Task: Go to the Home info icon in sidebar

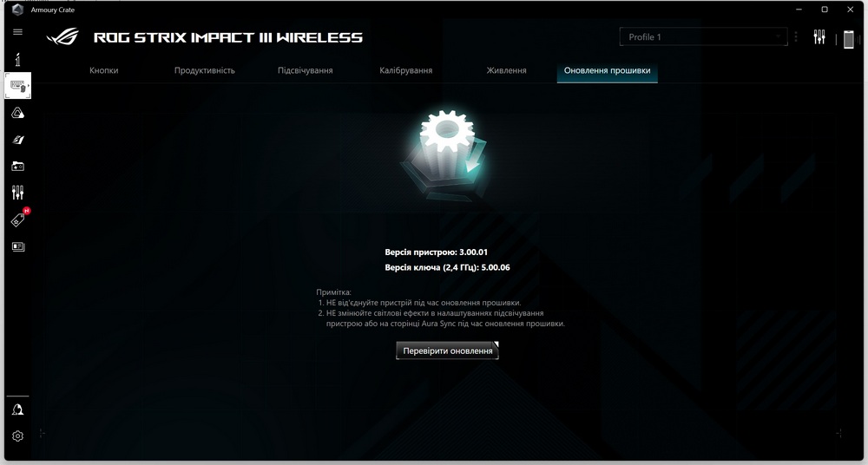Action: coord(17,58)
